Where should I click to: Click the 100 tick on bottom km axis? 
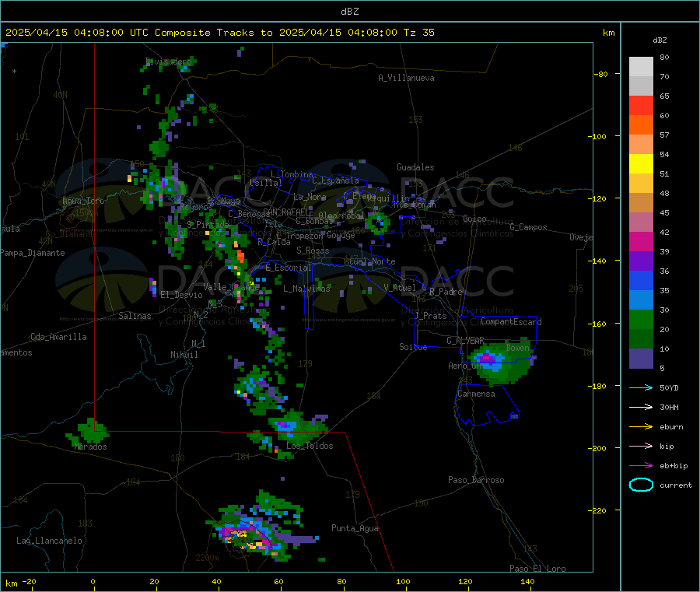[403, 581]
